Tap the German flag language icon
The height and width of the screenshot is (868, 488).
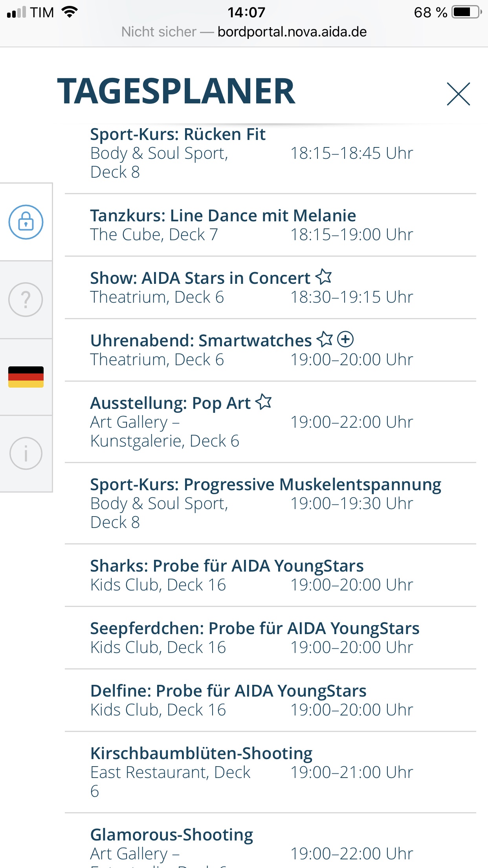pos(26,377)
